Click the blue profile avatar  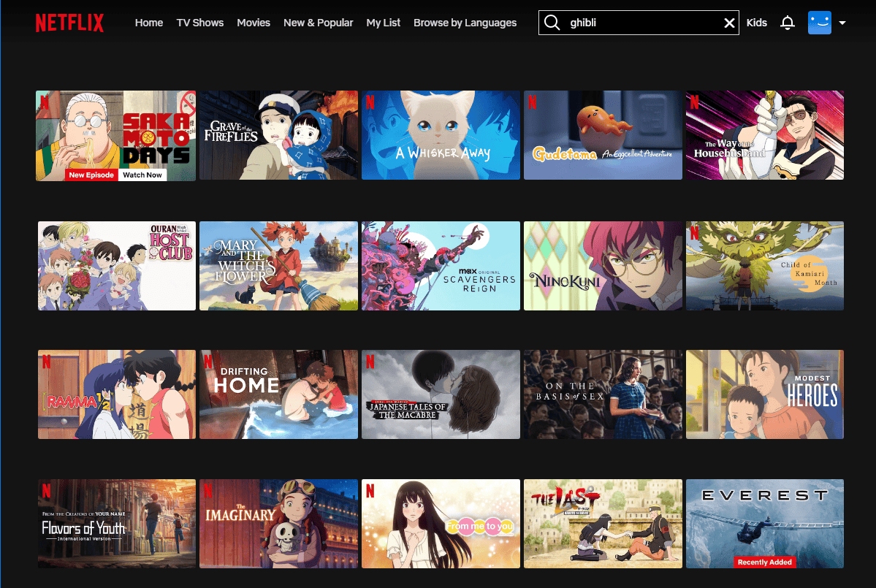[820, 23]
